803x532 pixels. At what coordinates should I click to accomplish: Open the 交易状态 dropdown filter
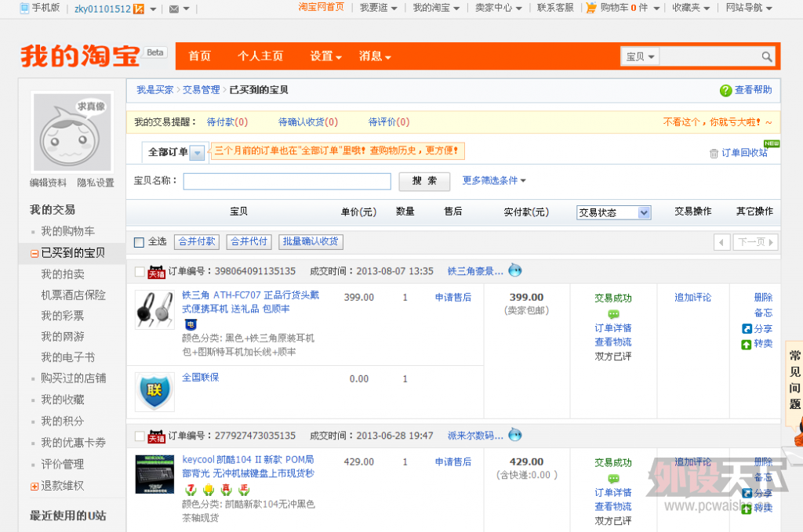click(613, 212)
